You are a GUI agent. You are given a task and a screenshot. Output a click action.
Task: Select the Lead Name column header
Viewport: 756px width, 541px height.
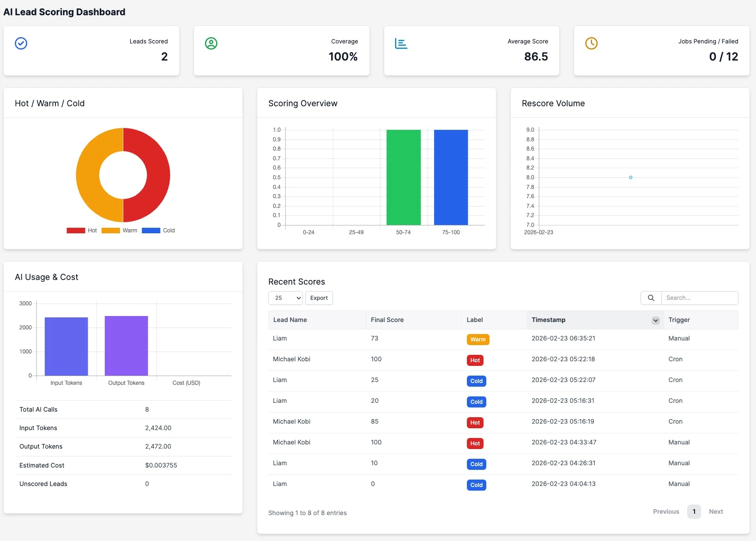[290, 320]
